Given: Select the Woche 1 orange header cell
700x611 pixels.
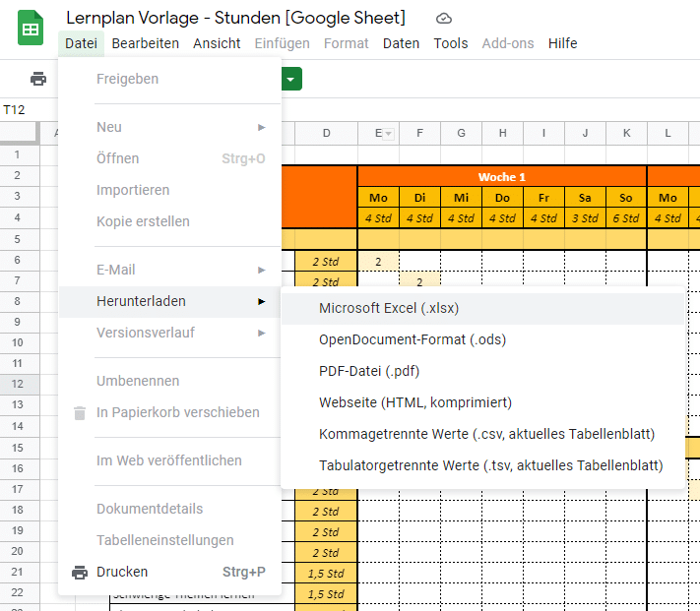Looking at the screenshot, I should 501,177.
